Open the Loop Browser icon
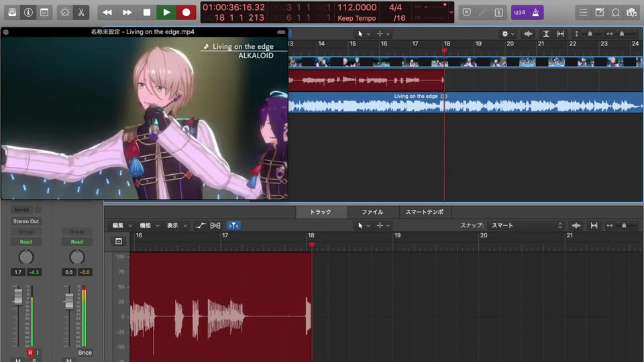The height and width of the screenshot is (362, 644). (615, 12)
